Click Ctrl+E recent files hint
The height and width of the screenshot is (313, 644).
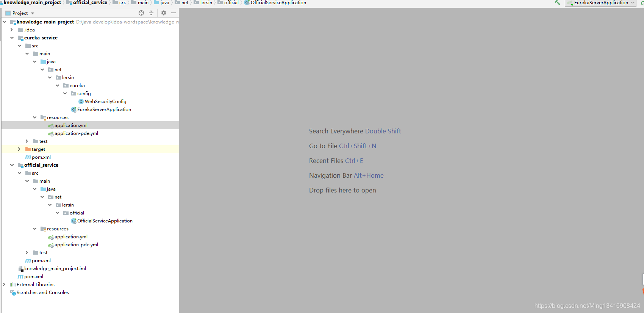pyautogui.click(x=354, y=161)
